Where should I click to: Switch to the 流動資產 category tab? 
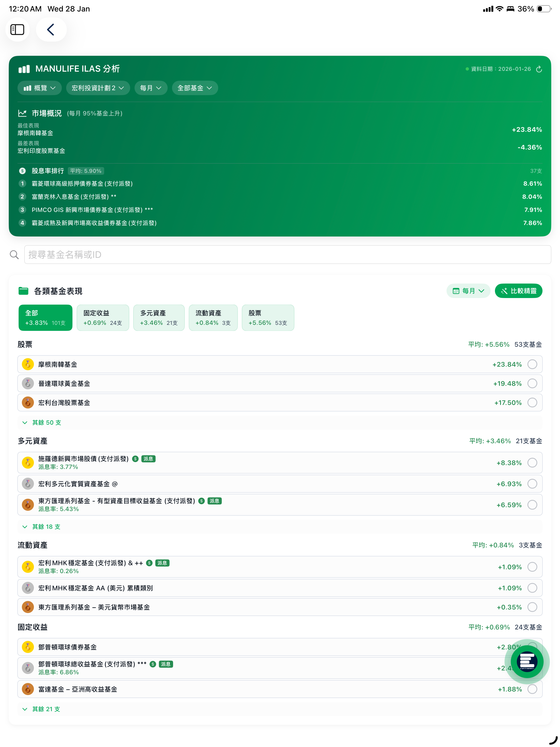(213, 318)
